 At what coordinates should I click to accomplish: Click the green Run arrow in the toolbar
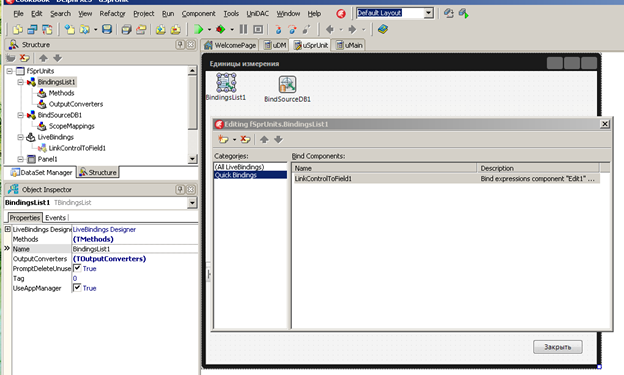pyautogui.click(x=198, y=29)
